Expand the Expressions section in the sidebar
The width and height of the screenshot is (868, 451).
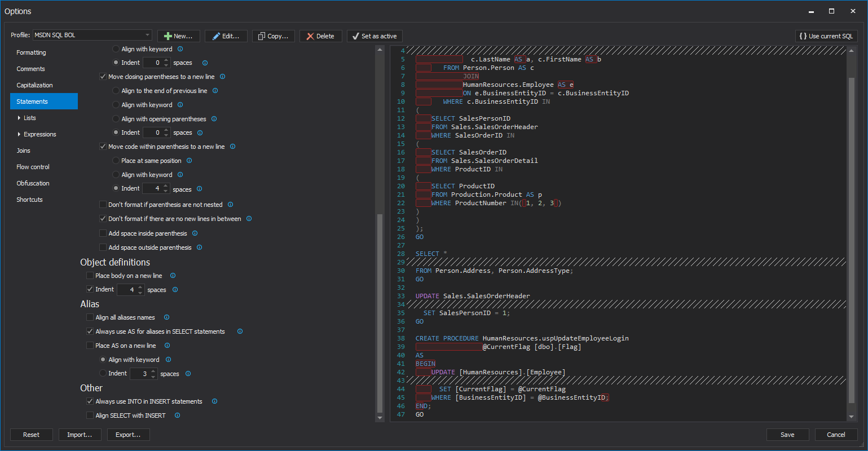pyautogui.click(x=18, y=134)
